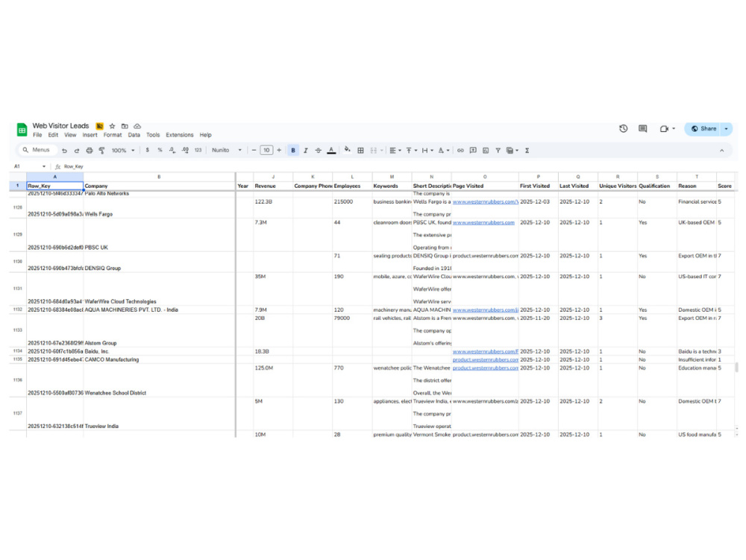This screenshot has width=746, height=560.
Task: Format as percent
Action: [x=160, y=150]
